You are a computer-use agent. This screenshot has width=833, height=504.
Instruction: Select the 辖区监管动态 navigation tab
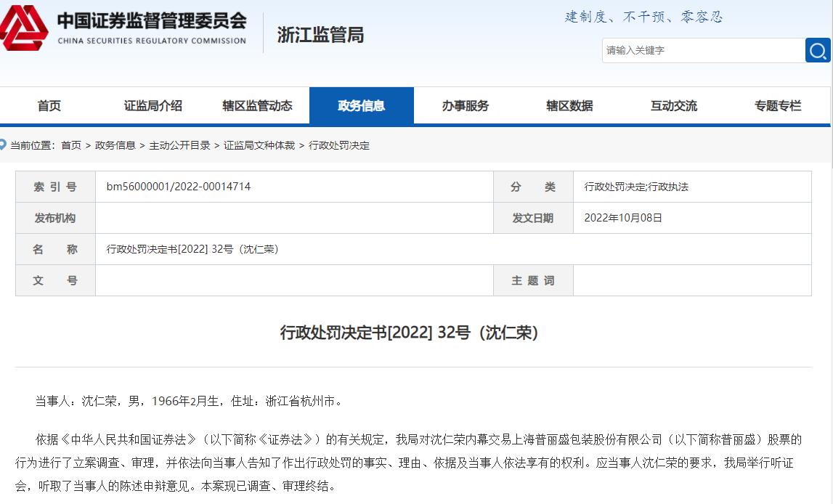pyautogui.click(x=257, y=106)
